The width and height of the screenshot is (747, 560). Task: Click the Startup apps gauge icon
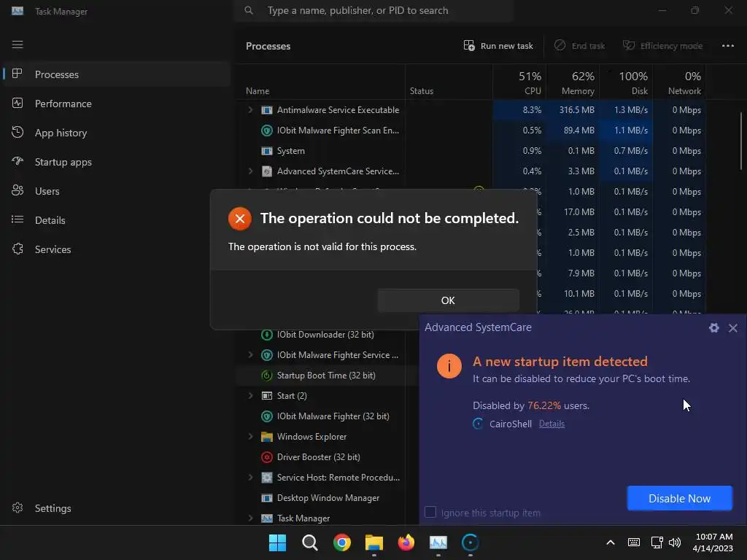pyautogui.click(x=18, y=161)
